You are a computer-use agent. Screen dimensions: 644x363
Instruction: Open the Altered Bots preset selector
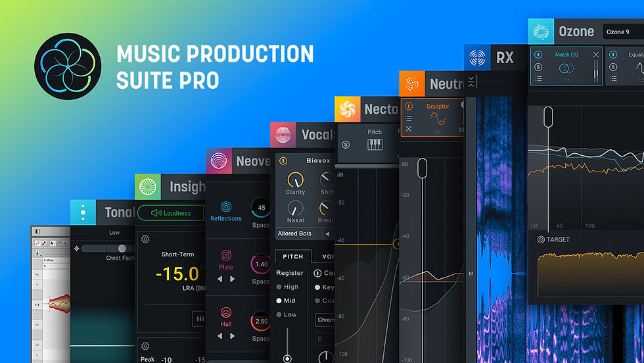(x=298, y=233)
